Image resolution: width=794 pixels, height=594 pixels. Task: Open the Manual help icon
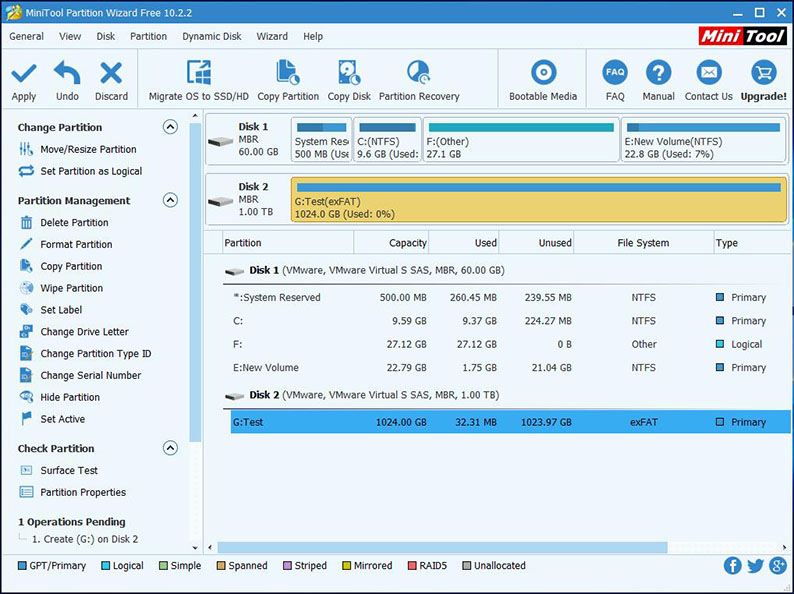coord(658,72)
